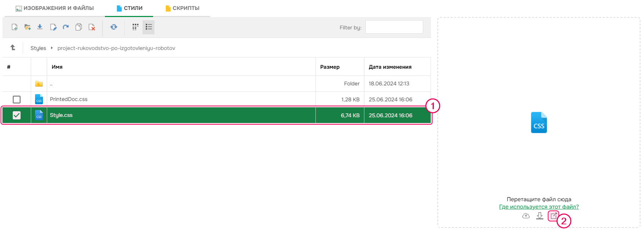Refresh the file list
The width and height of the screenshot is (644, 231).
114,27
